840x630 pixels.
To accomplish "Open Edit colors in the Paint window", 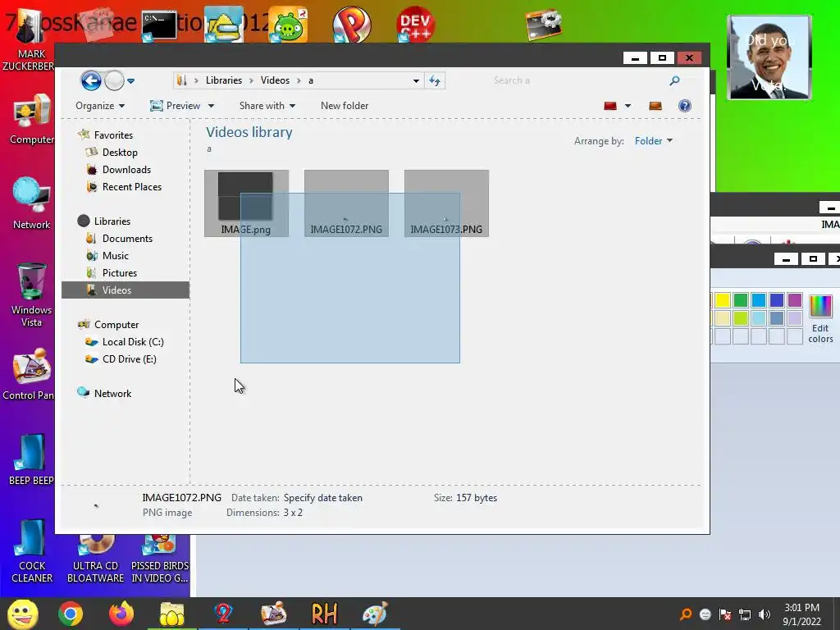I will (820, 319).
